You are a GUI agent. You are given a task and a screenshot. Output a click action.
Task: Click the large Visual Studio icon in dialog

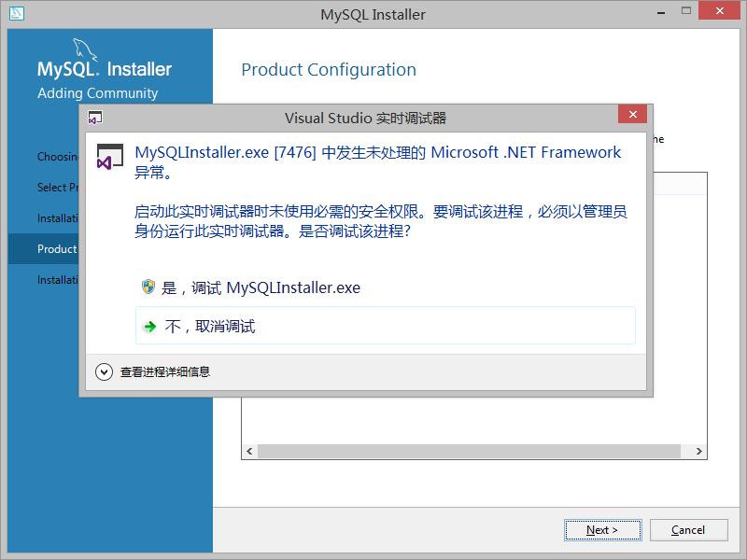pos(110,157)
